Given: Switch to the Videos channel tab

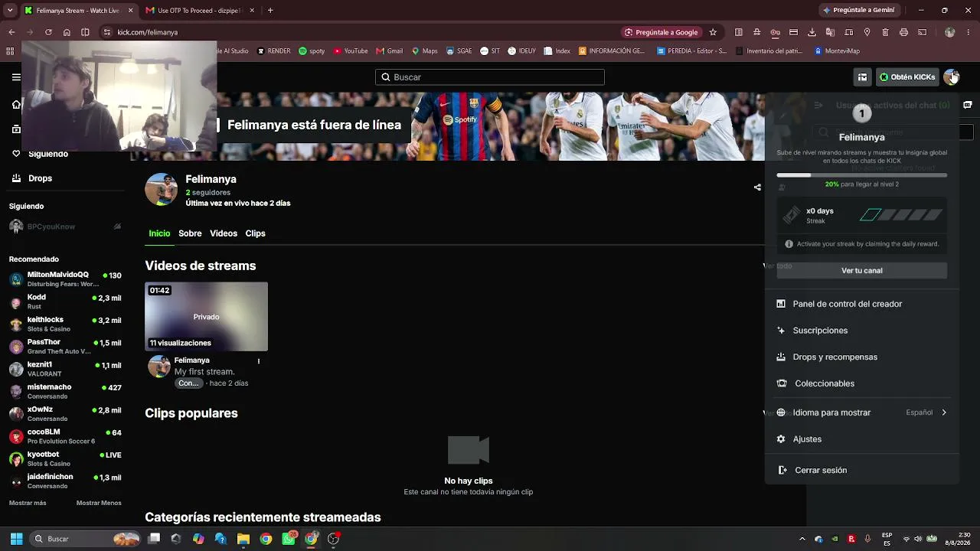Looking at the screenshot, I should tap(224, 233).
